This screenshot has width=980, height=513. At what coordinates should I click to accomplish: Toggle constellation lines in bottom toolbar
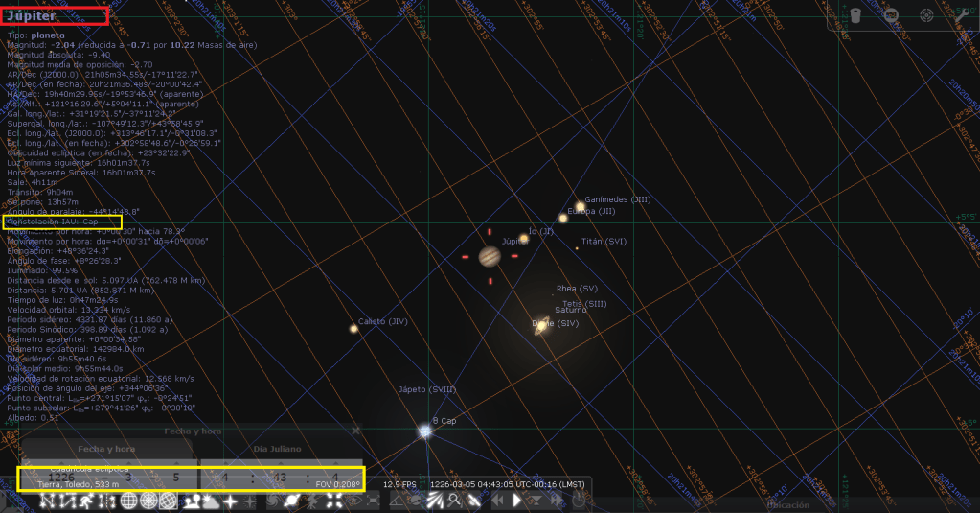tap(46, 501)
